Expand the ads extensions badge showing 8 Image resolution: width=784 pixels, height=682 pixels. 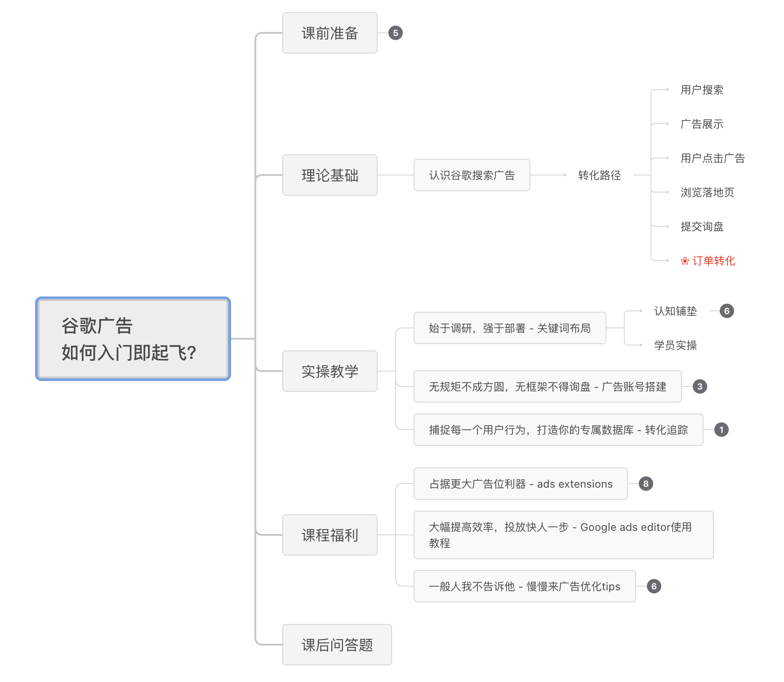pos(646,484)
